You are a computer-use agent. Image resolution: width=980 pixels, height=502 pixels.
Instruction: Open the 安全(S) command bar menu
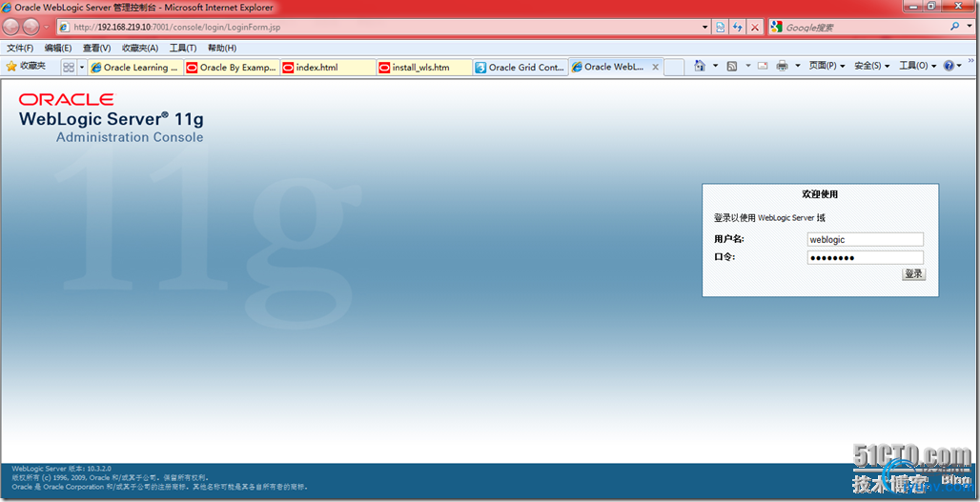[x=872, y=66]
